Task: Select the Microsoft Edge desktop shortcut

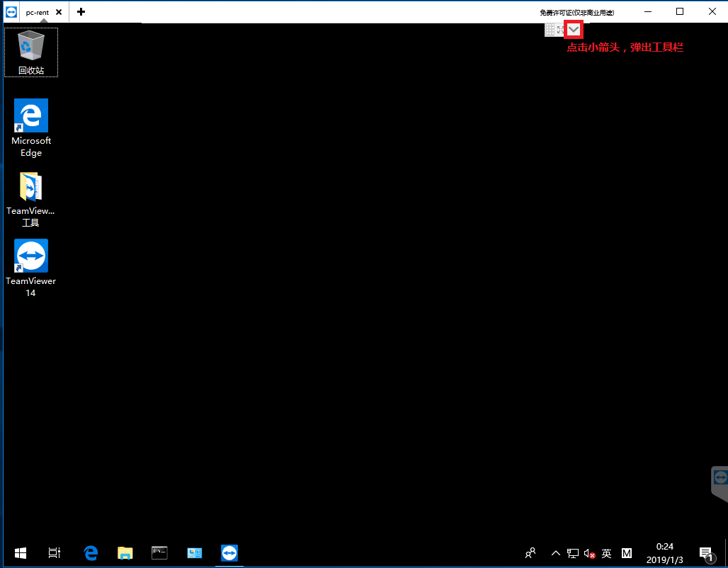Action: click(x=31, y=128)
